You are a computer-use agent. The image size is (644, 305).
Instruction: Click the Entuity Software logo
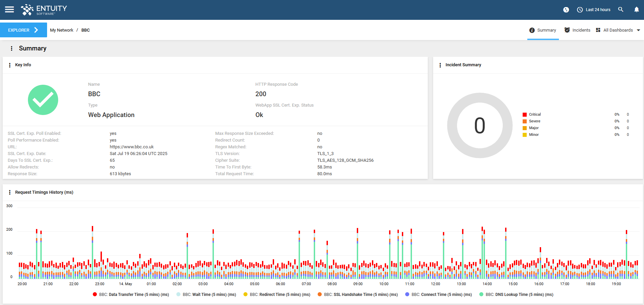[x=44, y=10]
